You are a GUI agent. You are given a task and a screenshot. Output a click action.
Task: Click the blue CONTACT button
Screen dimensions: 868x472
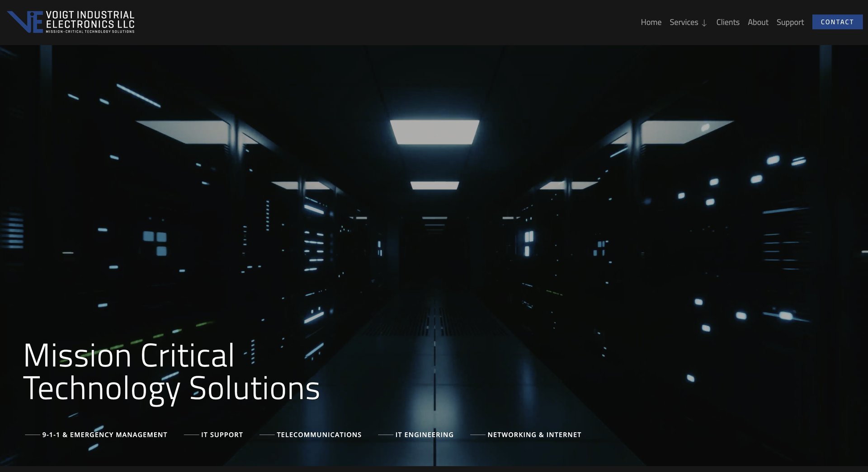837,22
